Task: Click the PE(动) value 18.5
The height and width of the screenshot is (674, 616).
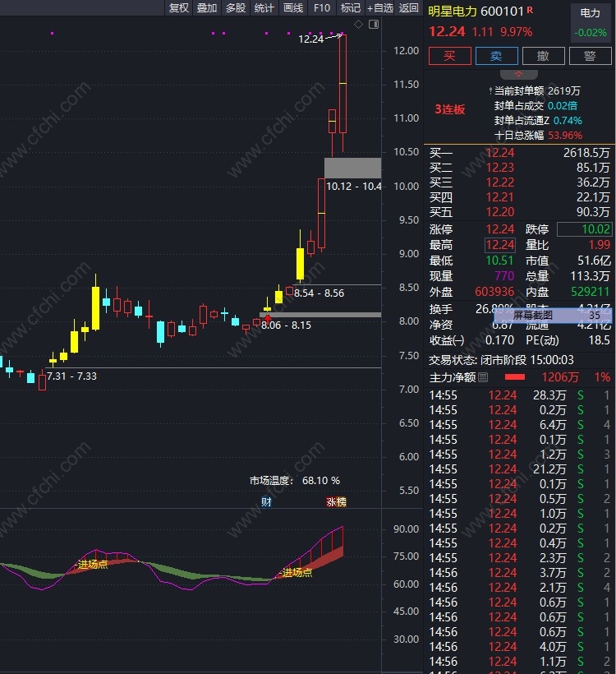Action: [600, 340]
